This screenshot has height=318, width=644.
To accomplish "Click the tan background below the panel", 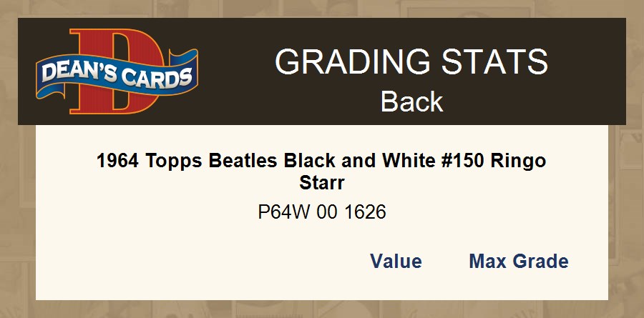I will coord(322,309).
